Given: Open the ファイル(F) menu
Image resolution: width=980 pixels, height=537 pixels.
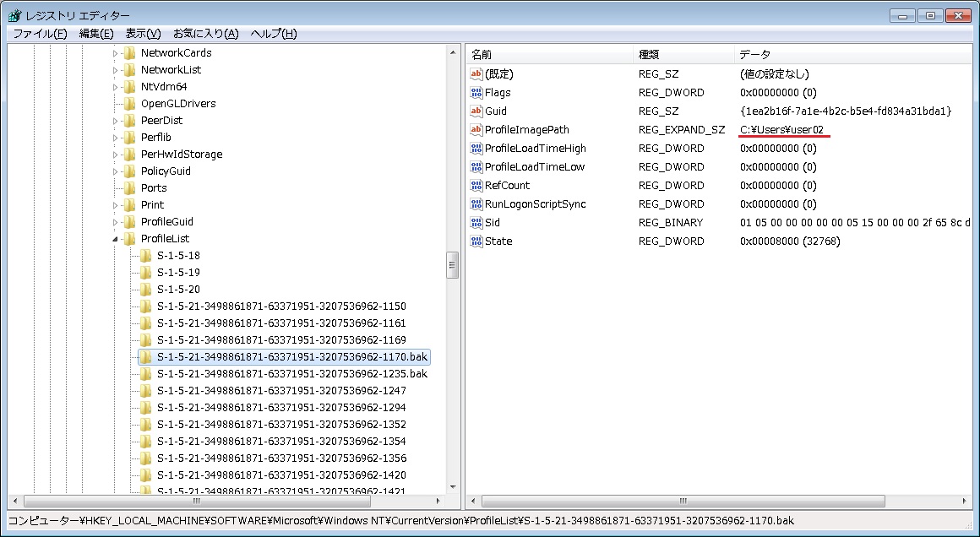Looking at the screenshot, I should pos(40,34).
